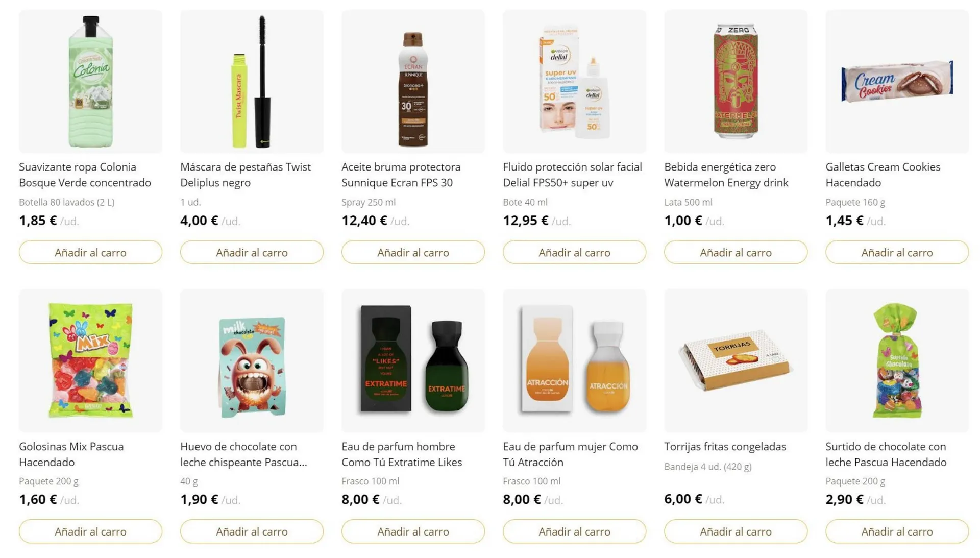Open the Twist Mascara product image
This screenshot has width=980, height=558.
tap(252, 81)
